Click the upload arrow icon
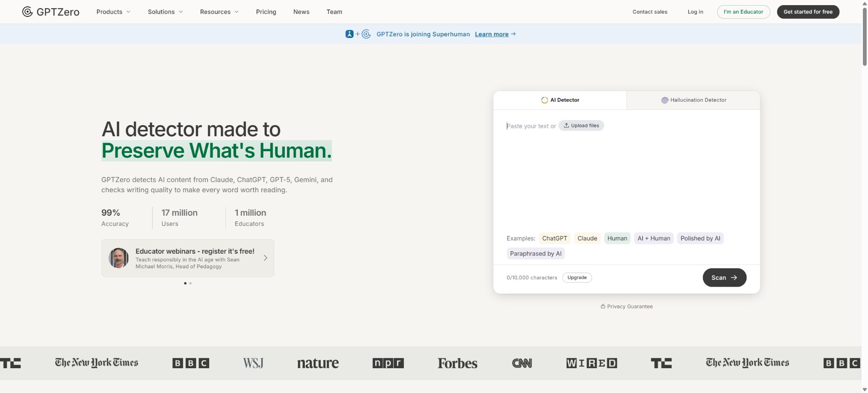Viewport: 868px width, 393px height. coord(567,126)
